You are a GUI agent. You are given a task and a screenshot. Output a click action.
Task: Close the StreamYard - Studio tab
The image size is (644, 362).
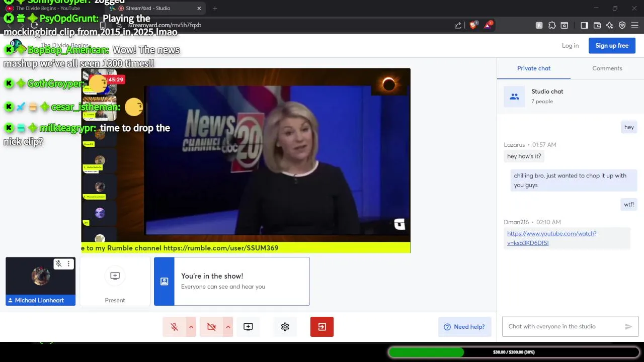199,8
